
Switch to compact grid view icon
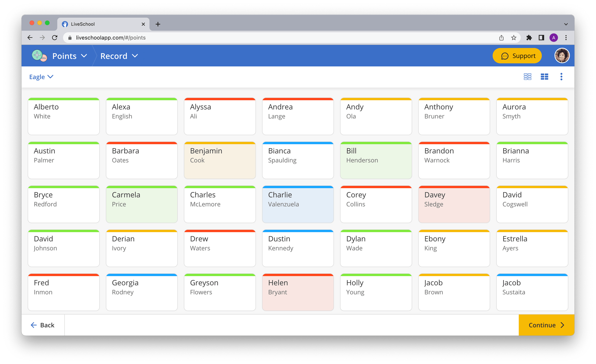[527, 77]
